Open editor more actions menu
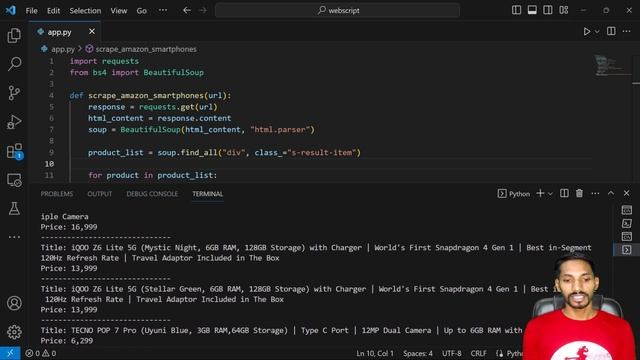 (627, 31)
